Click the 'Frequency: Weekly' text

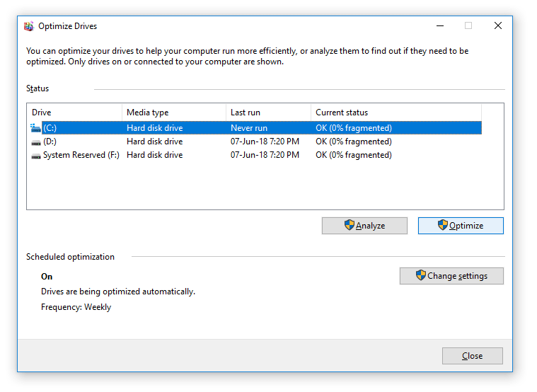point(76,307)
